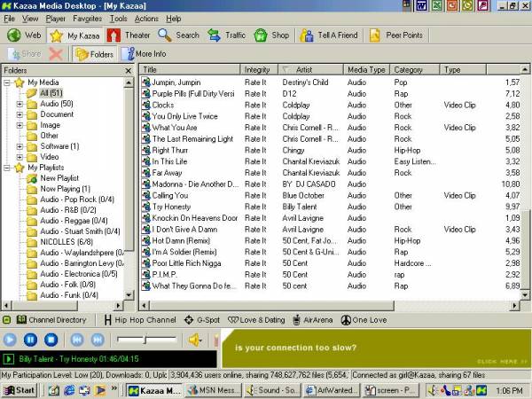Pause the current track
Viewport: 532px width, 399px height.
point(30,340)
